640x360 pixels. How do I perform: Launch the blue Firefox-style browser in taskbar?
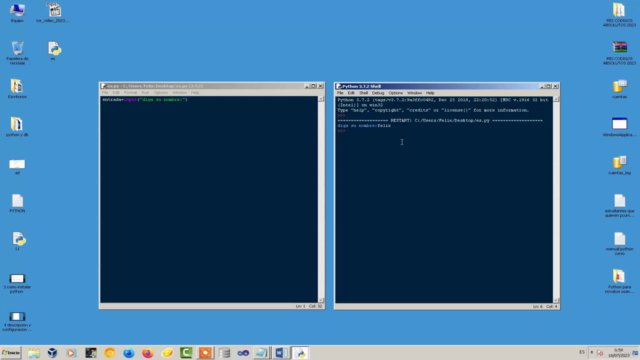(129, 353)
